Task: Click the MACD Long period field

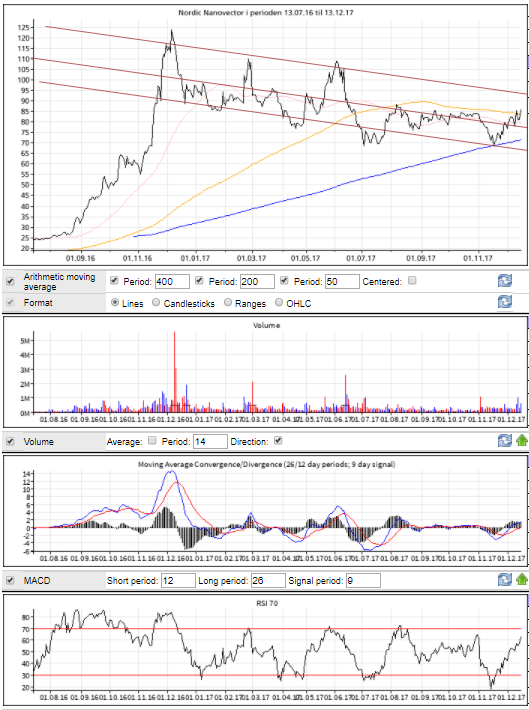Action: (268, 580)
